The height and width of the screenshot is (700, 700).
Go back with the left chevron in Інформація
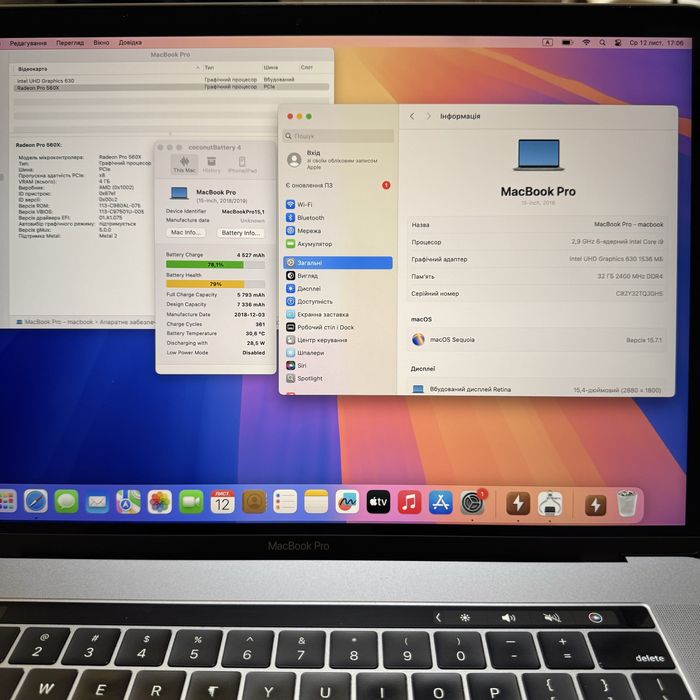click(412, 116)
